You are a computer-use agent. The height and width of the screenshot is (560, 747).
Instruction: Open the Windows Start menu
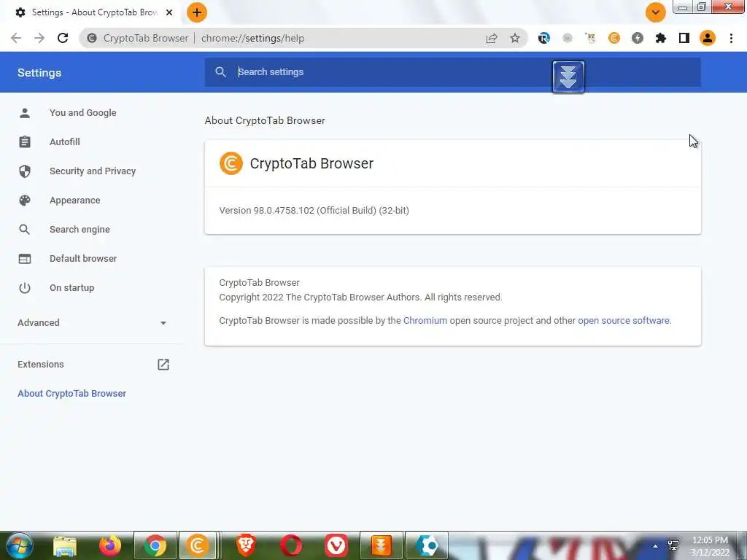(x=20, y=545)
